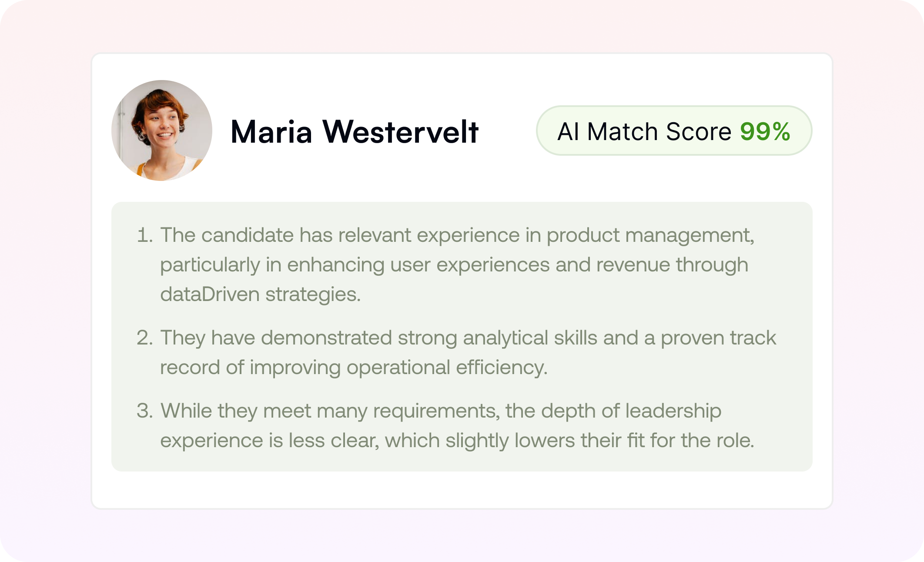This screenshot has height=562, width=924.
Task: Click the green 99% score value
Action: (765, 131)
